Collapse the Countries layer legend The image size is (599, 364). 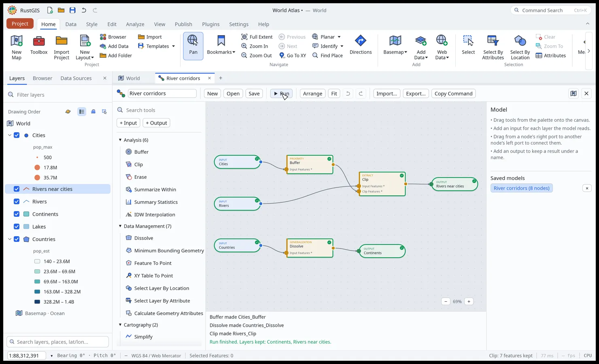(10, 239)
